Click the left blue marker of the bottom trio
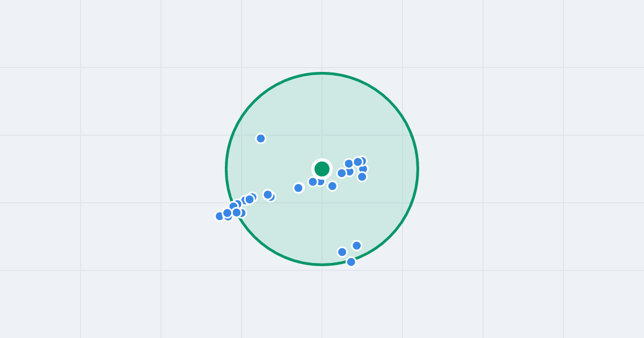This screenshot has width=644, height=338. click(x=342, y=252)
